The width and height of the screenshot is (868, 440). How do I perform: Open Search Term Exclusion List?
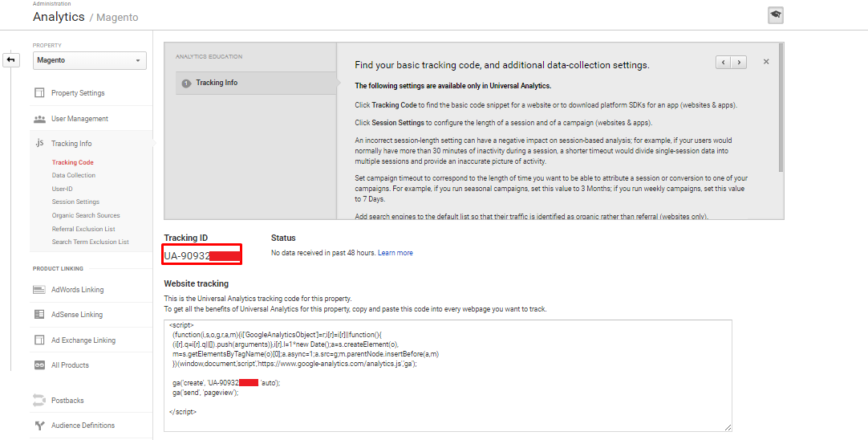click(90, 242)
